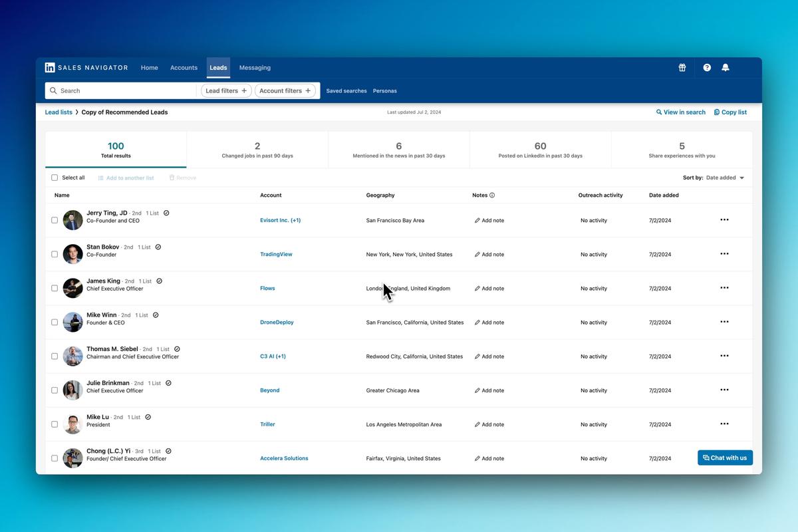The width and height of the screenshot is (798, 532).
Task: Select Chong (L.C.) Yi's row checkbox
Action: [55, 458]
